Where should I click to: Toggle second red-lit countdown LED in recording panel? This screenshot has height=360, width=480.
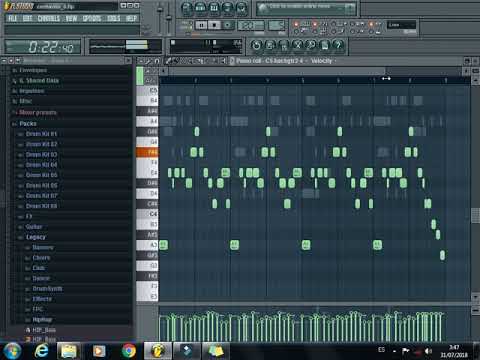(315, 24)
